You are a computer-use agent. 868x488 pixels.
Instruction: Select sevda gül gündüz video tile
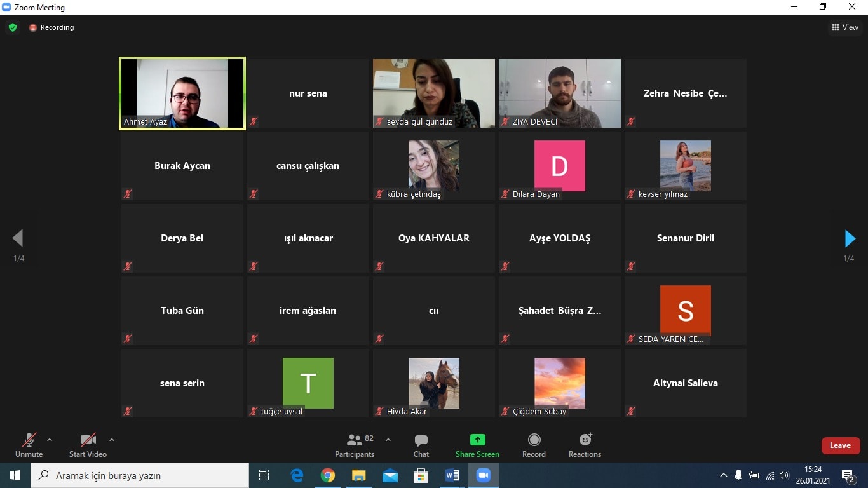click(434, 93)
